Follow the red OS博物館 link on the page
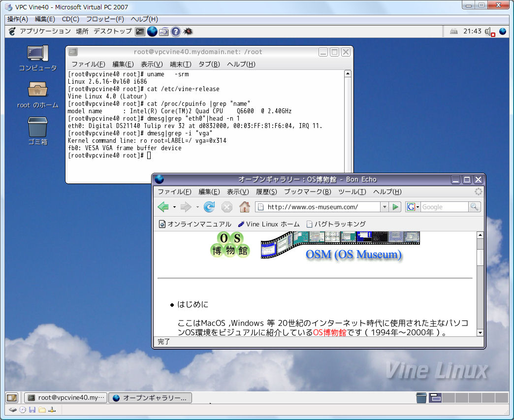Image resolution: width=514 pixels, height=420 pixels. (x=329, y=332)
